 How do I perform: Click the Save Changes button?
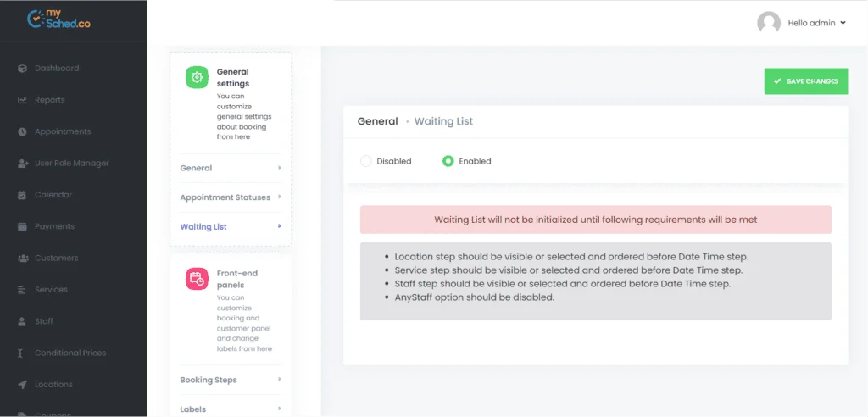click(806, 81)
